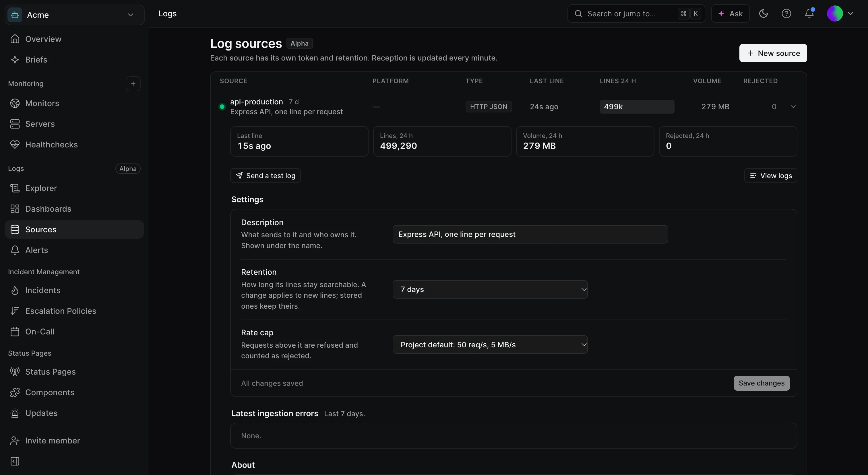This screenshot has width=868, height=475.
Task: Click the Alpha badge beside Log sources
Action: click(x=299, y=43)
